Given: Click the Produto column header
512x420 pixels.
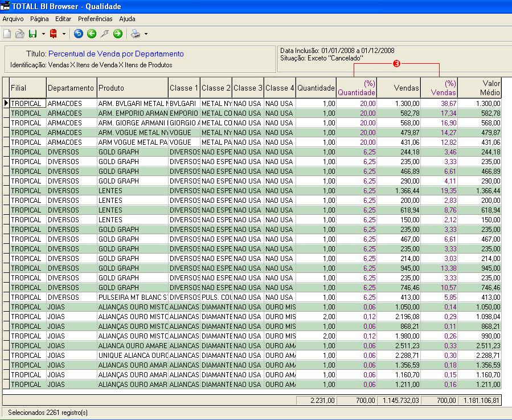Looking at the screenshot, I should pos(133,88).
